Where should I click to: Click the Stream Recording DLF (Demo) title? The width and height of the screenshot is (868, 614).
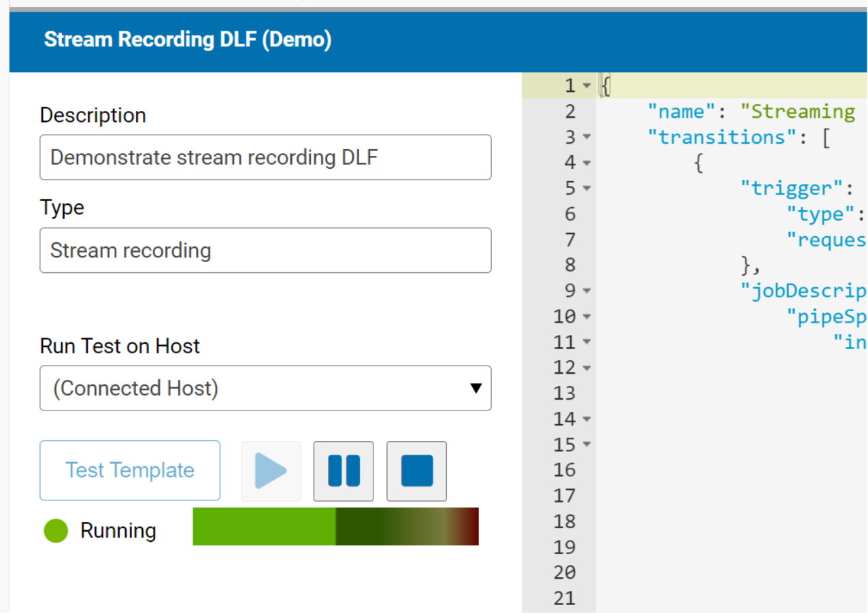click(188, 39)
